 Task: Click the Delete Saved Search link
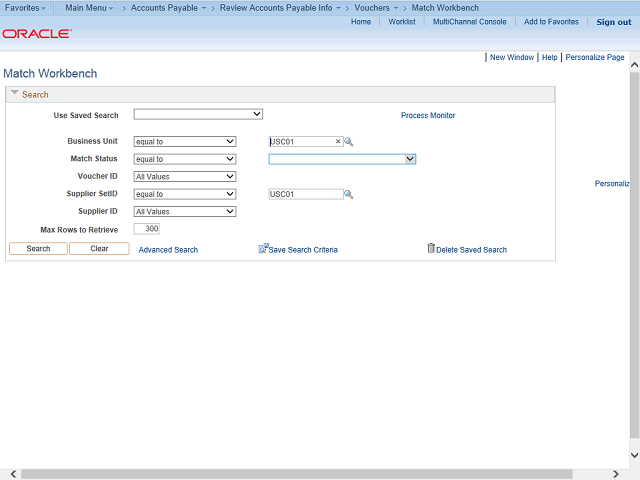(x=471, y=250)
